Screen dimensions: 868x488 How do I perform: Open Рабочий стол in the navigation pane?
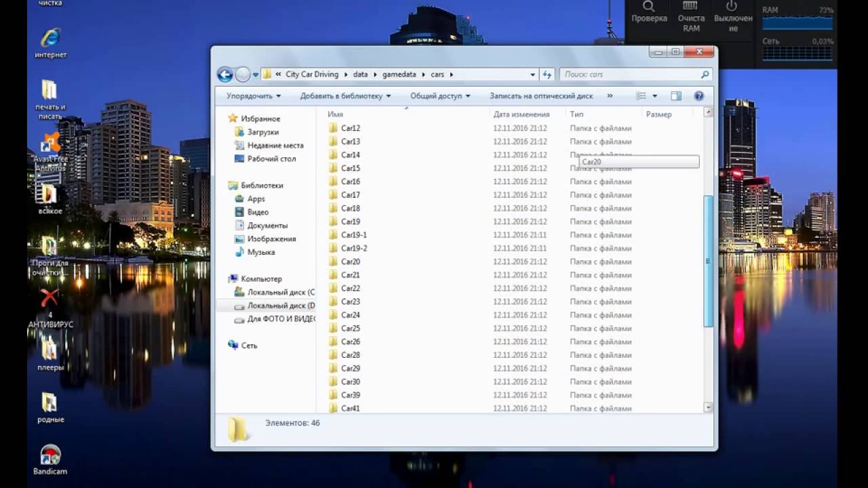[272, 159]
